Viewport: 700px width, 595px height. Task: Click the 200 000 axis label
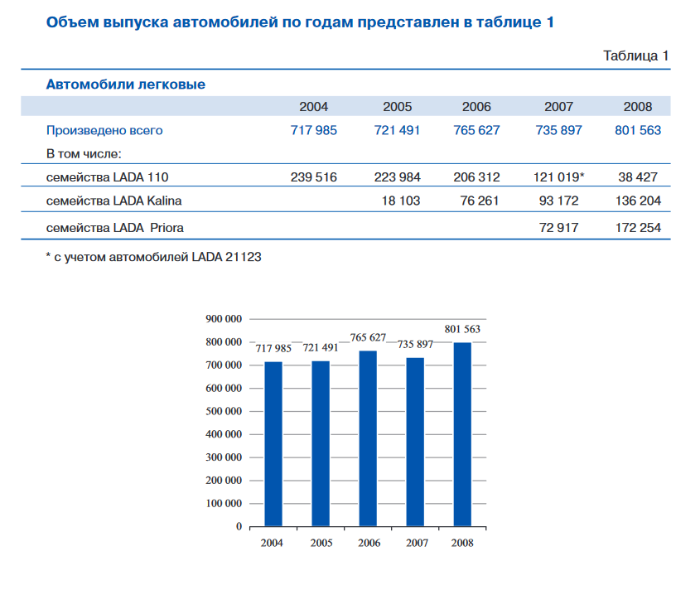tap(223, 480)
